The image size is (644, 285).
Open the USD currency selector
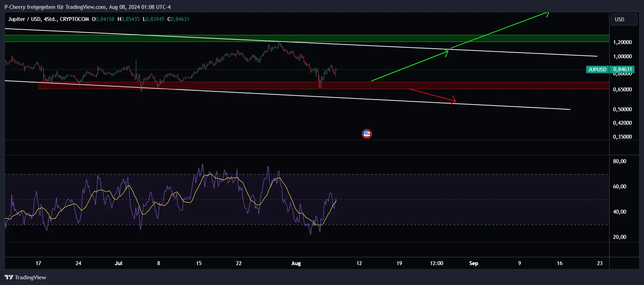click(x=623, y=20)
